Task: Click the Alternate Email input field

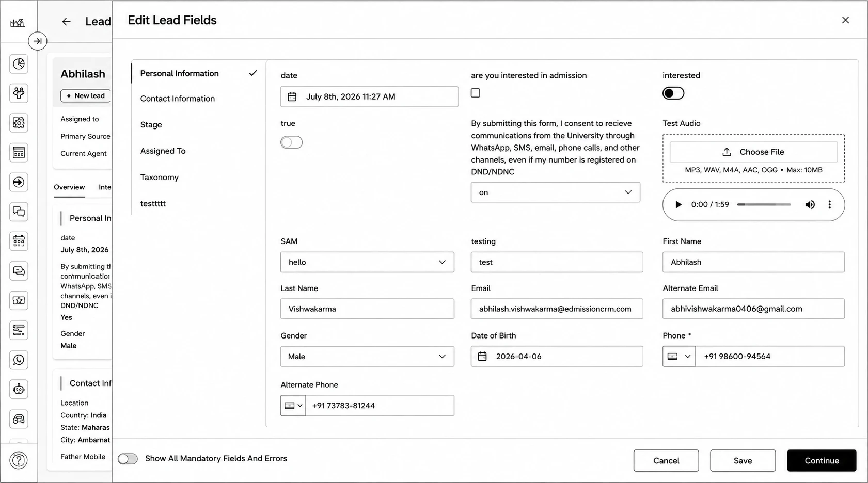Action: pos(753,309)
